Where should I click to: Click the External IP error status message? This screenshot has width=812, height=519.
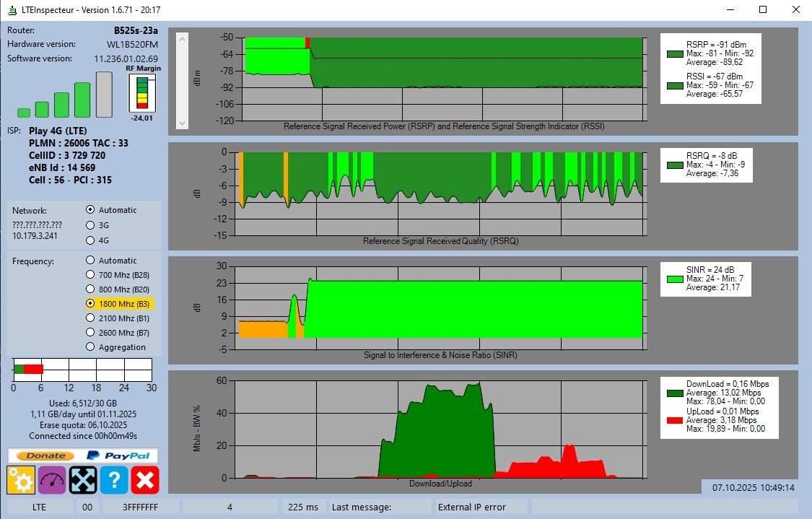pyautogui.click(x=472, y=507)
